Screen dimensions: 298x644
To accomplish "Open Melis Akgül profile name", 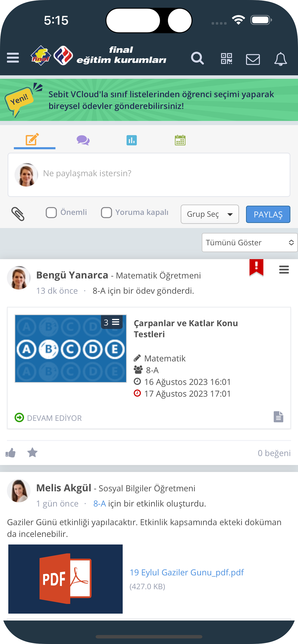I will (64, 488).
